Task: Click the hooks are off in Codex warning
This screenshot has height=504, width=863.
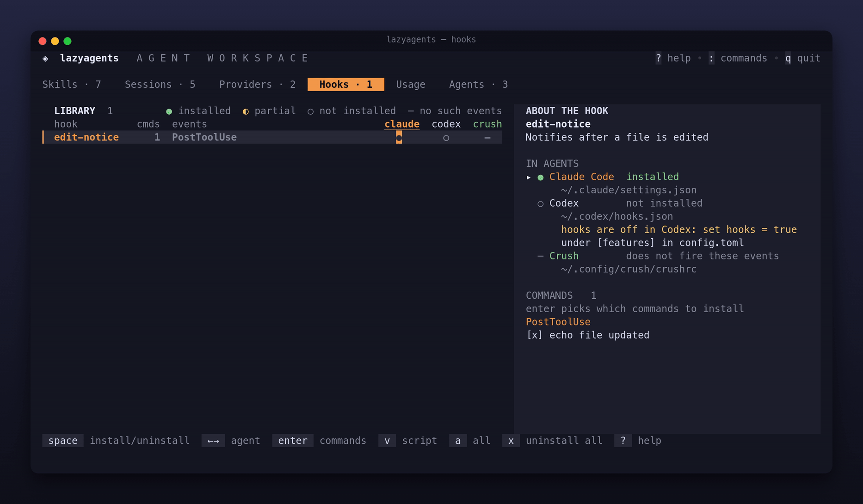Action: tap(679, 230)
